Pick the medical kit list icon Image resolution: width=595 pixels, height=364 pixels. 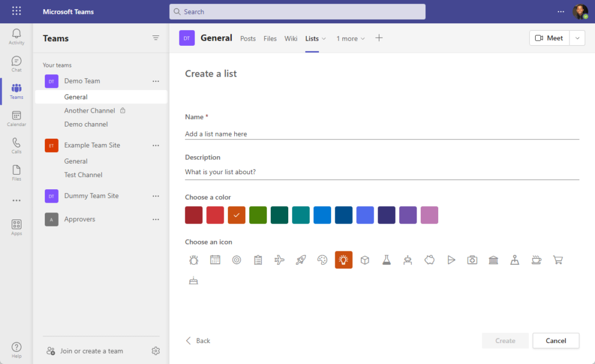point(472,260)
